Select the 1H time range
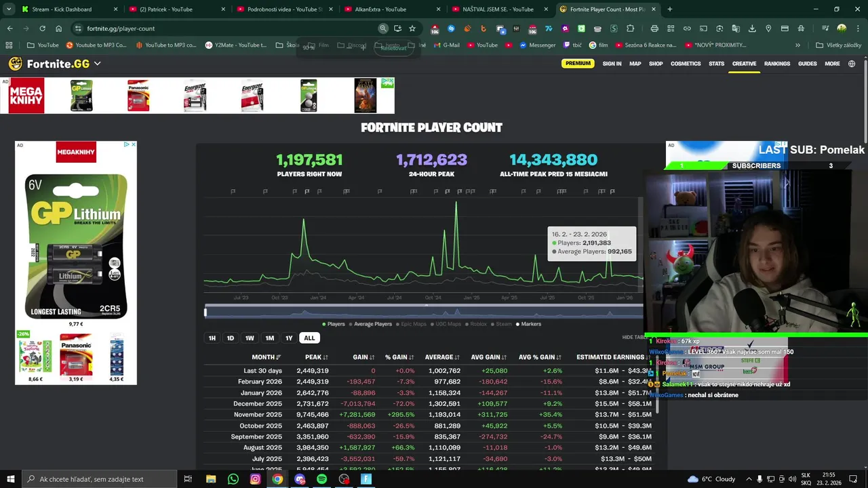 tap(212, 338)
